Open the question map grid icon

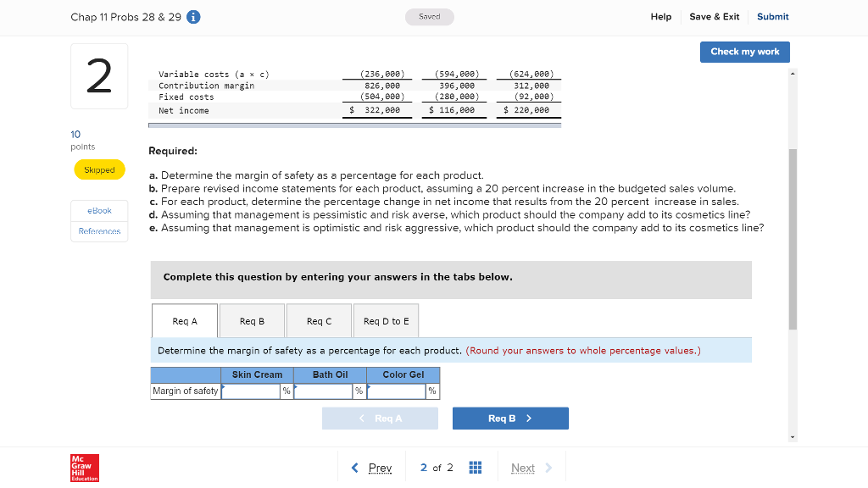tap(475, 467)
